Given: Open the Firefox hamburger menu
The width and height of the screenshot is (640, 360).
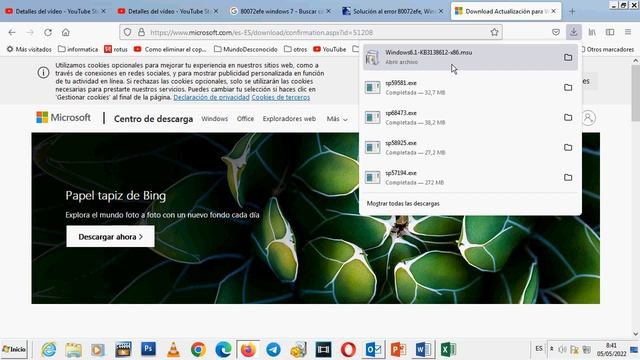Looking at the screenshot, I should click(628, 32).
